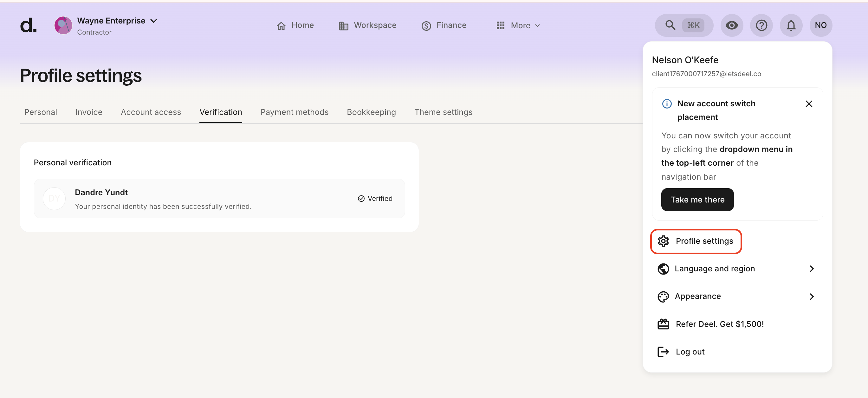
Task: Click the Verified status on Dandre Yundt
Action: [x=375, y=198]
